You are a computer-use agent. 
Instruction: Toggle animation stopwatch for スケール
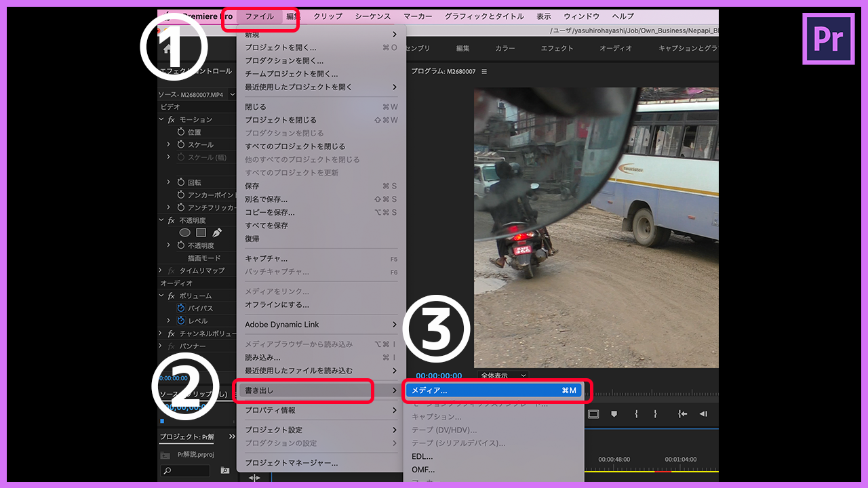(181, 145)
